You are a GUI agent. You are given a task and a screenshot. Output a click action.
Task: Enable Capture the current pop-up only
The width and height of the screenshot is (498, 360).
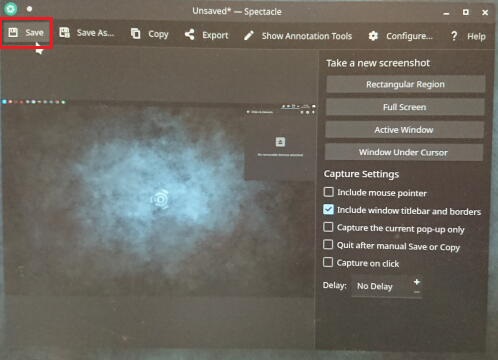328,227
